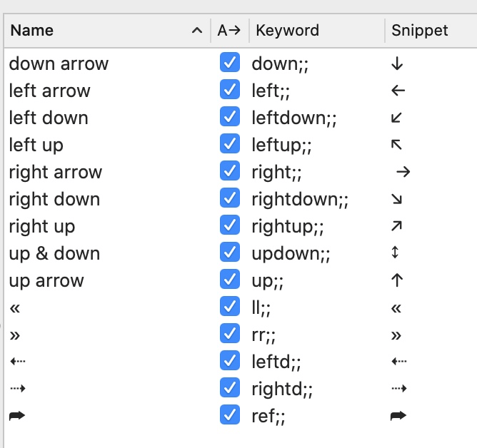Click the double left chevron snippet symbol
This screenshot has height=448, width=477.
(x=397, y=308)
